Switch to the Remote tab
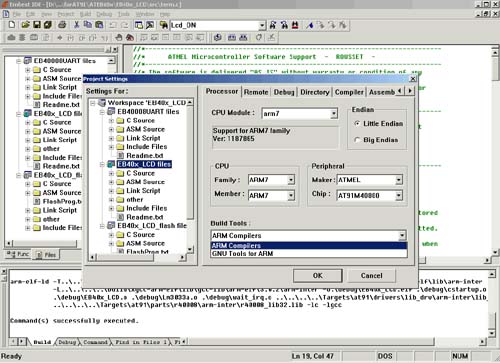The height and width of the screenshot is (363, 500). (256, 92)
